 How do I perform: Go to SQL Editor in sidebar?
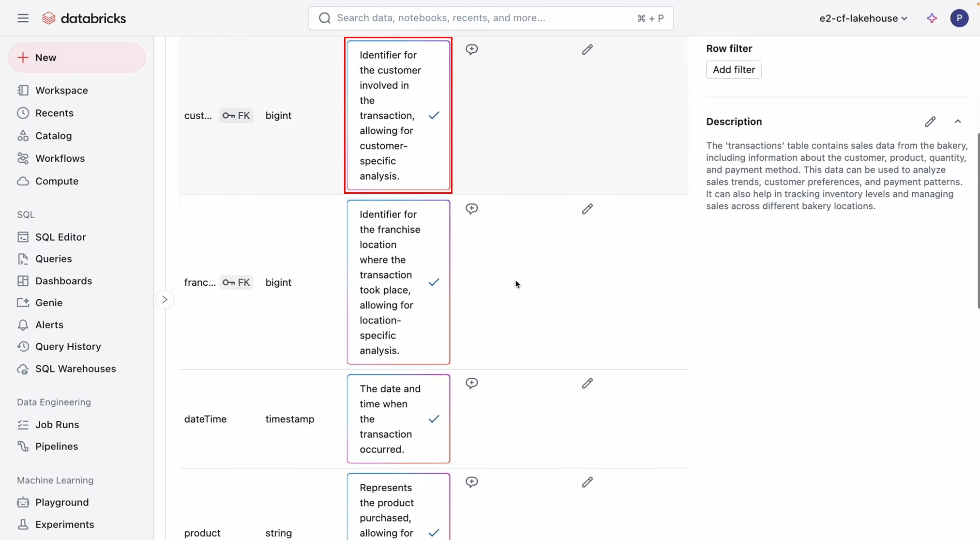[x=60, y=237]
